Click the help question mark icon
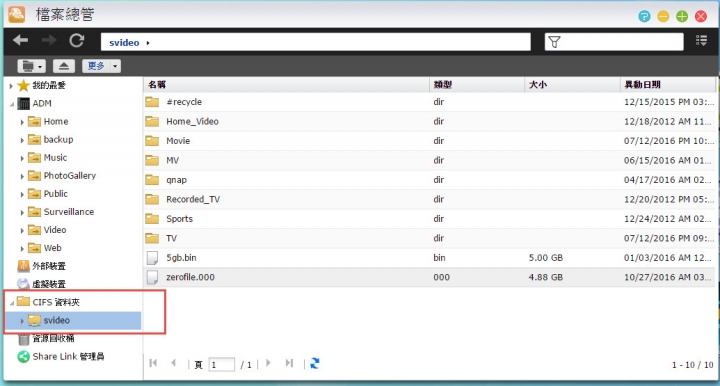720x386 pixels. 644,17
